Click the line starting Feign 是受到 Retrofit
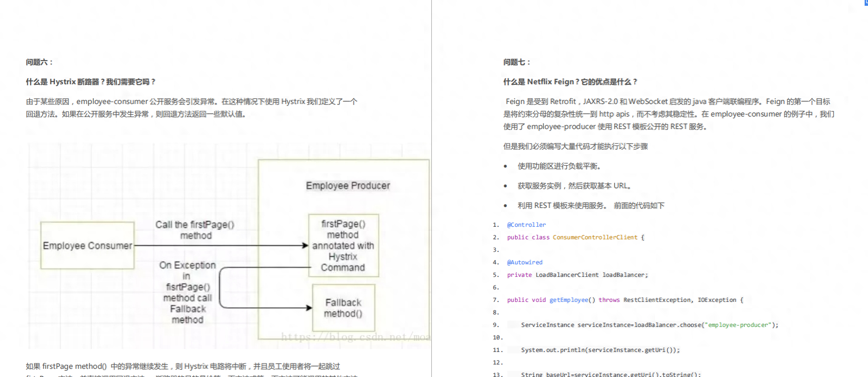 click(x=668, y=102)
